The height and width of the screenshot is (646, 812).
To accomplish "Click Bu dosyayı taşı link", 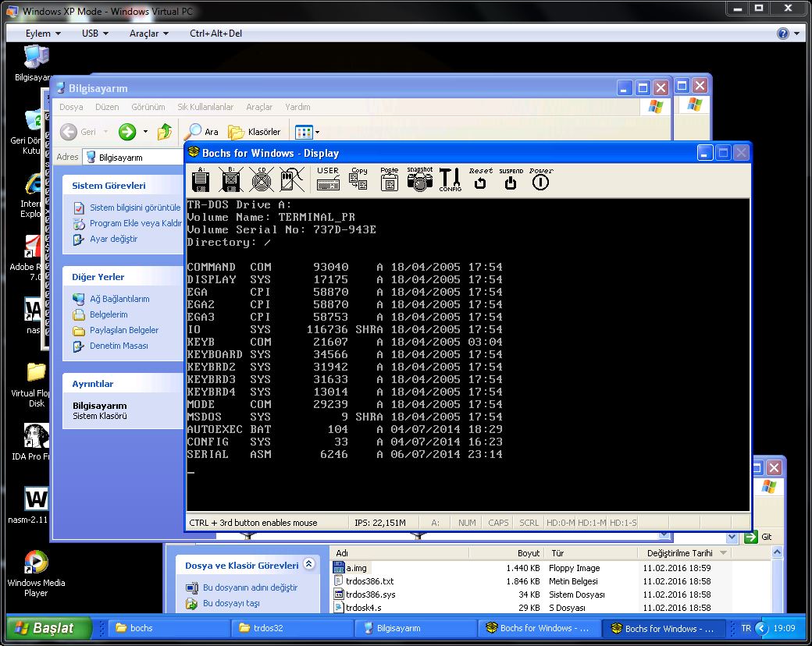I will [x=231, y=603].
